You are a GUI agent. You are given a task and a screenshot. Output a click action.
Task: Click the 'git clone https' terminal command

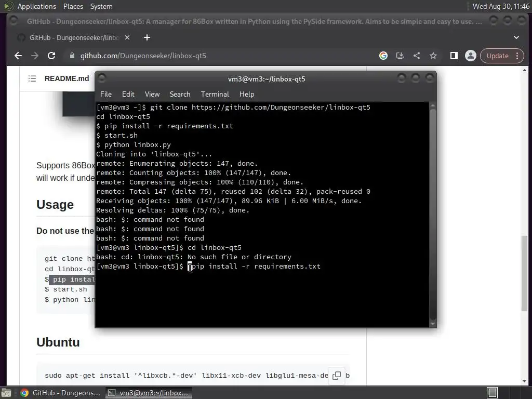(x=260, y=107)
